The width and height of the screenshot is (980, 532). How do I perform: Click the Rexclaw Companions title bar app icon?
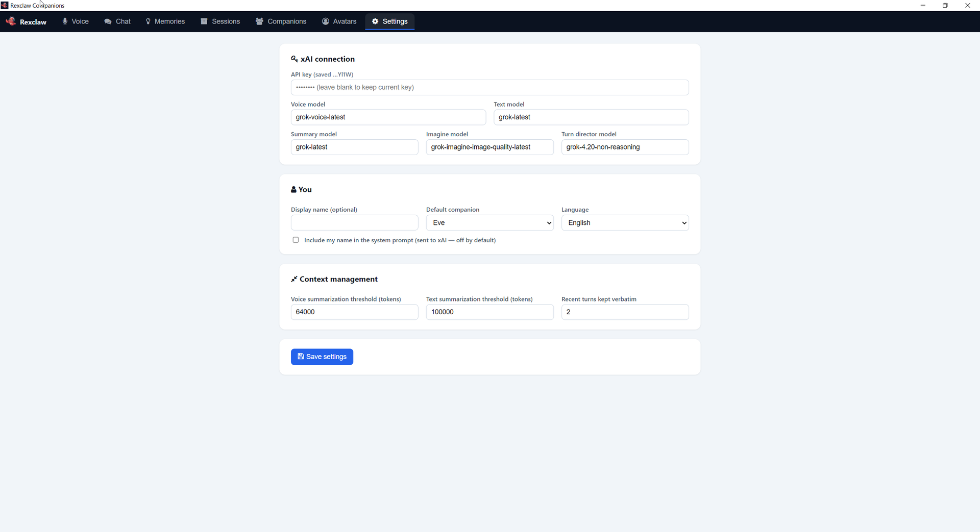coord(5,6)
